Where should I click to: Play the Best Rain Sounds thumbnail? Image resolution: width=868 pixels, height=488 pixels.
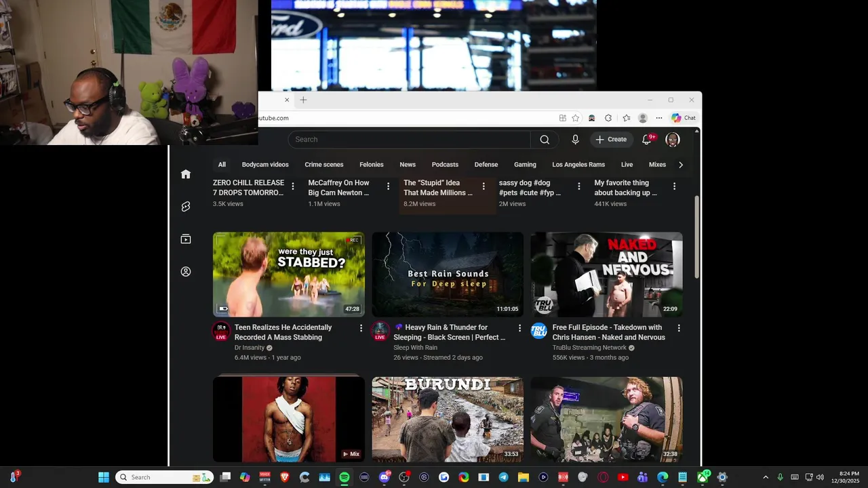pos(448,274)
